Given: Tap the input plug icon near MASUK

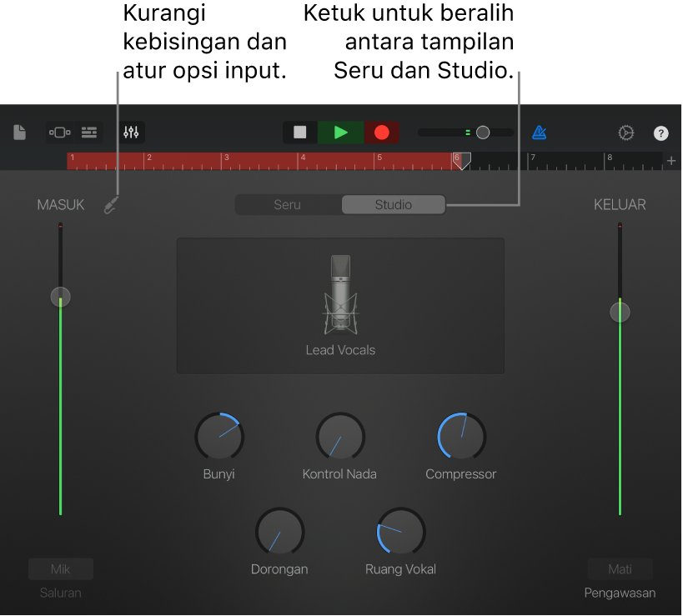Looking at the screenshot, I should point(111,205).
